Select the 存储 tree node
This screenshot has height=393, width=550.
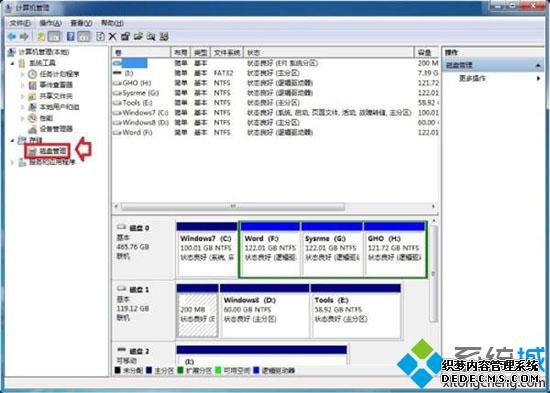[x=35, y=140]
